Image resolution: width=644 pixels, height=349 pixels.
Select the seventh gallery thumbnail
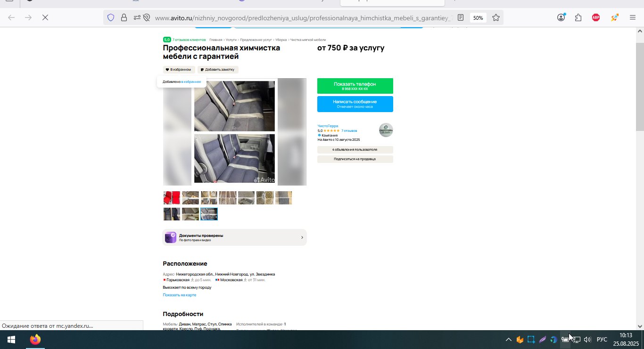(x=283, y=198)
